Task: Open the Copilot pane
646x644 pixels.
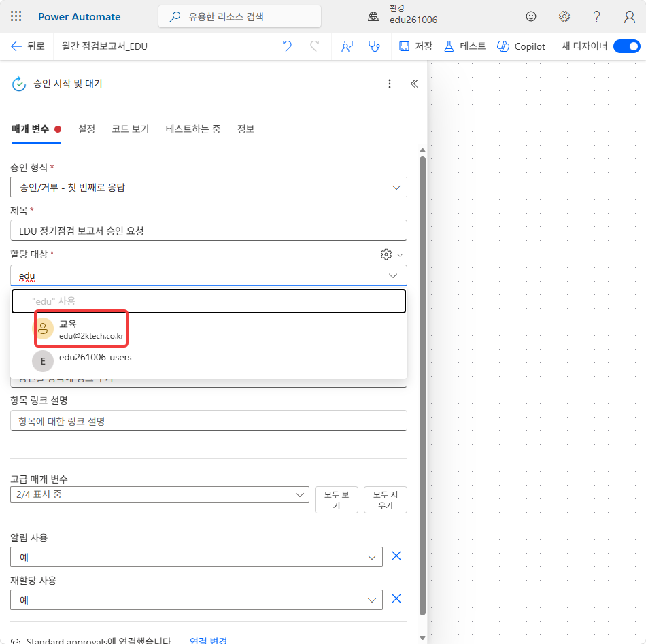Action: pyautogui.click(x=521, y=46)
